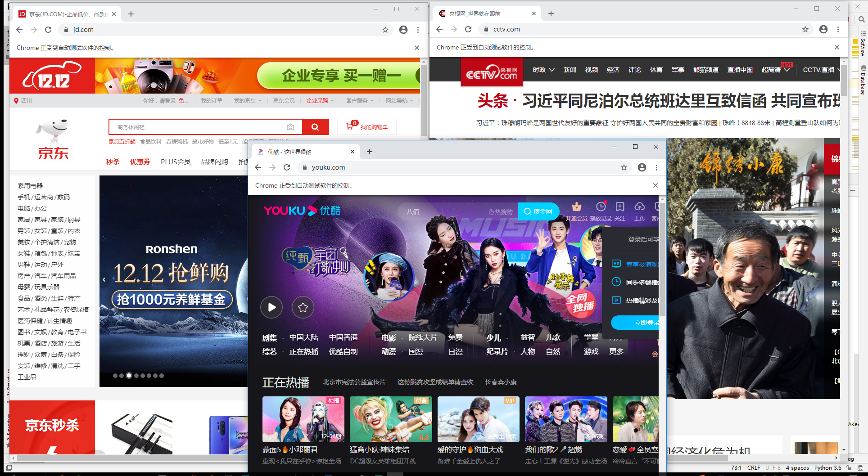Reload page in the cctv.com window

[x=468, y=29]
